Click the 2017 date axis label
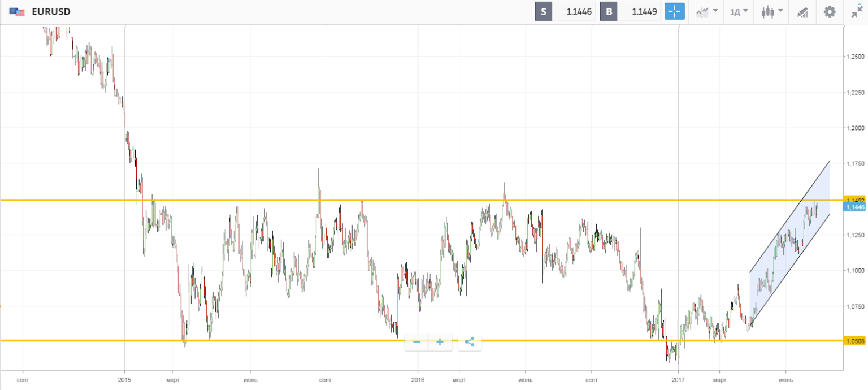Image resolution: width=868 pixels, height=390 pixels. 679,379
